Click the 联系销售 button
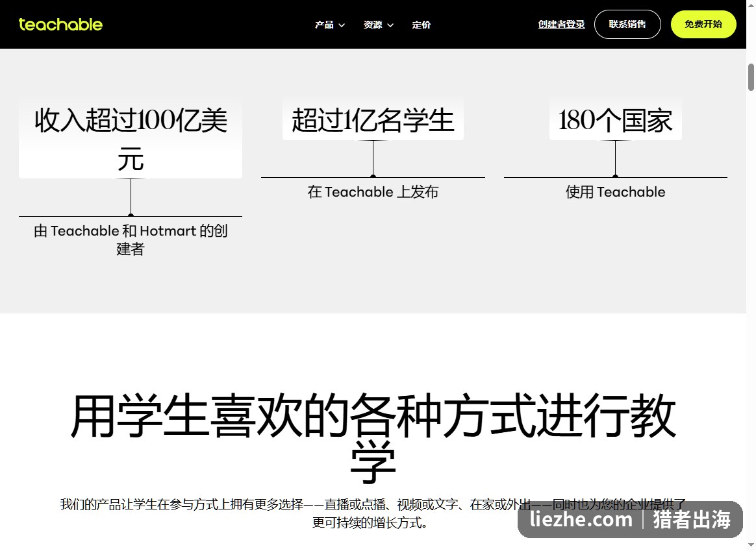 627,24
